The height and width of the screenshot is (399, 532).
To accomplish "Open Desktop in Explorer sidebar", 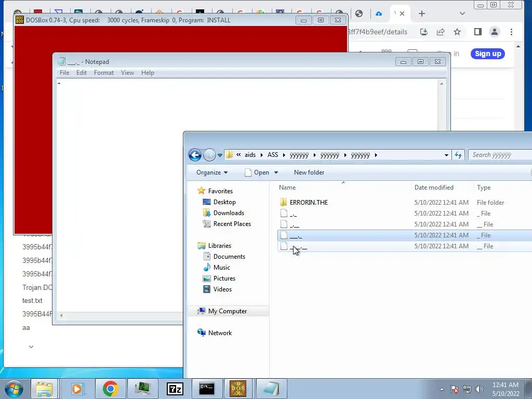I will [x=224, y=202].
